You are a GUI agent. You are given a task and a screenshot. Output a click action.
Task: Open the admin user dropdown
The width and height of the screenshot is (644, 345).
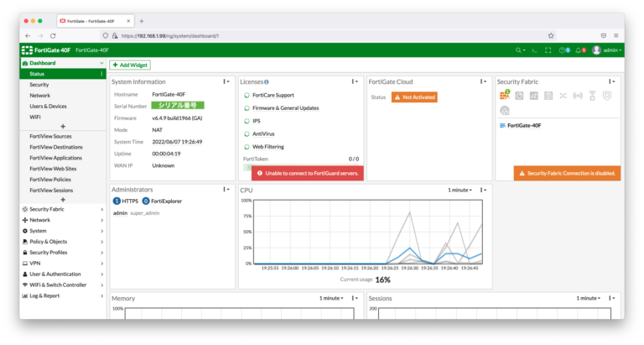pyautogui.click(x=606, y=50)
